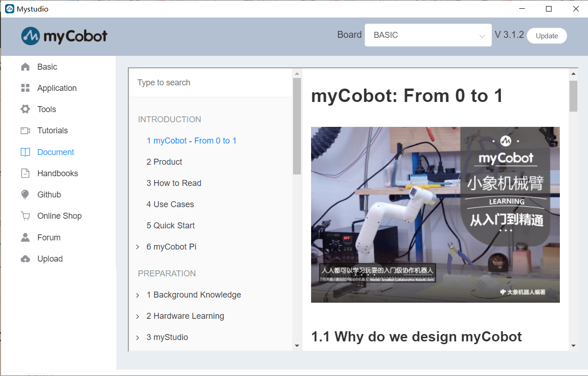
Task: Open the '4 Use Cases' chapter
Action: point(170,204)
